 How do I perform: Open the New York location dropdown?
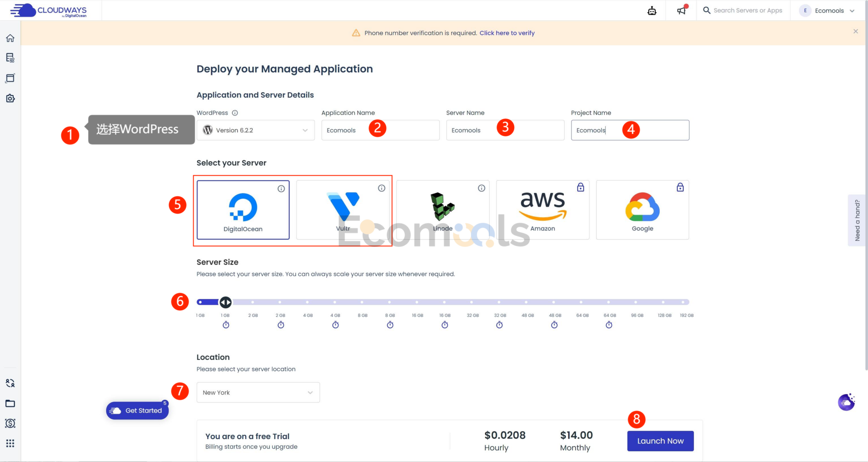tap(258, 392)
